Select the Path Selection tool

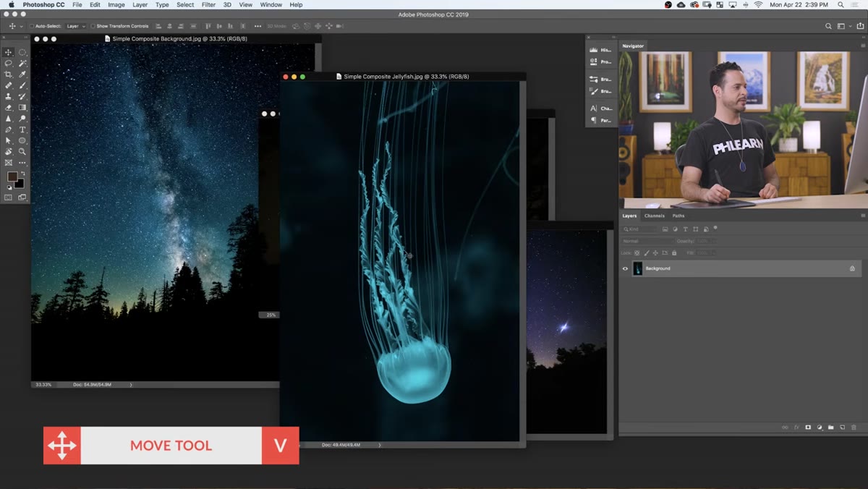(x=9, y=140)
